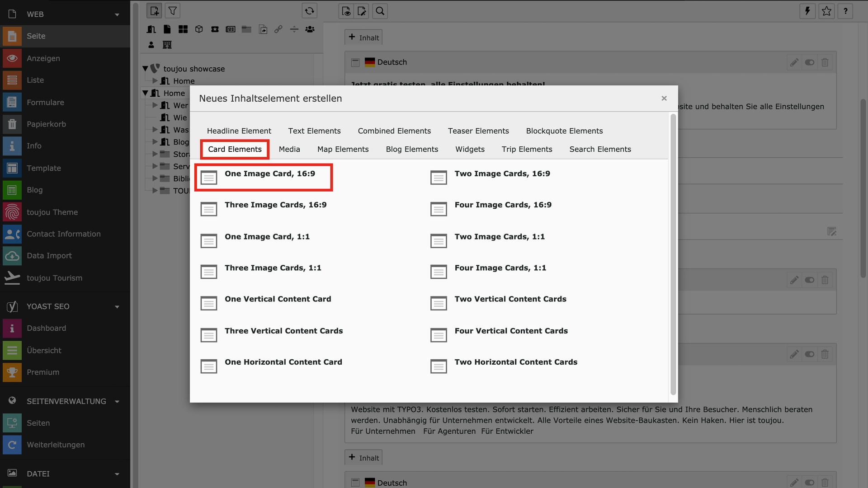This screenshot has width=868, height=488.
Task: Click the toujou Theme fingerprint icon
Action: point(12,212)
